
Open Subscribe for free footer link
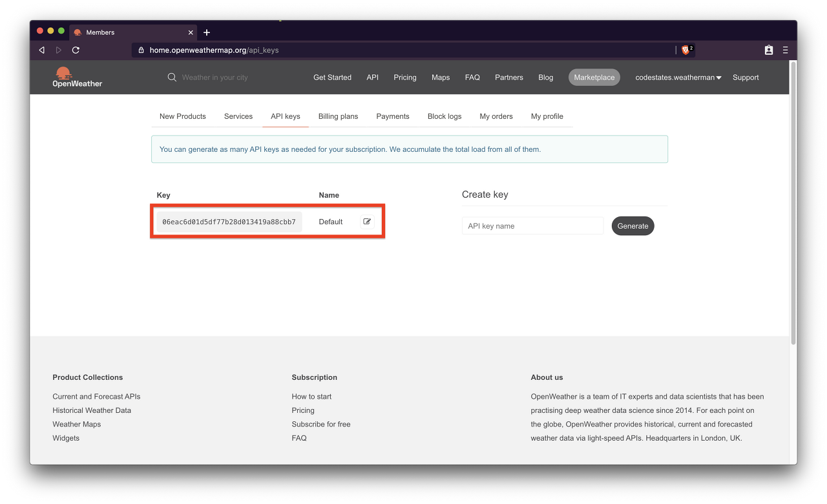coord(321,425)
